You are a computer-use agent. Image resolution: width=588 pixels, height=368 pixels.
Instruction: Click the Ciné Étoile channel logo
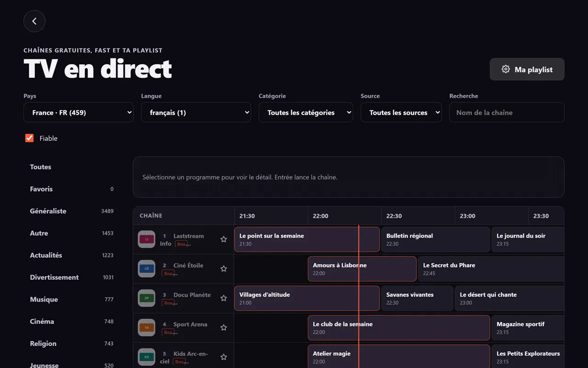pos(147,269)
